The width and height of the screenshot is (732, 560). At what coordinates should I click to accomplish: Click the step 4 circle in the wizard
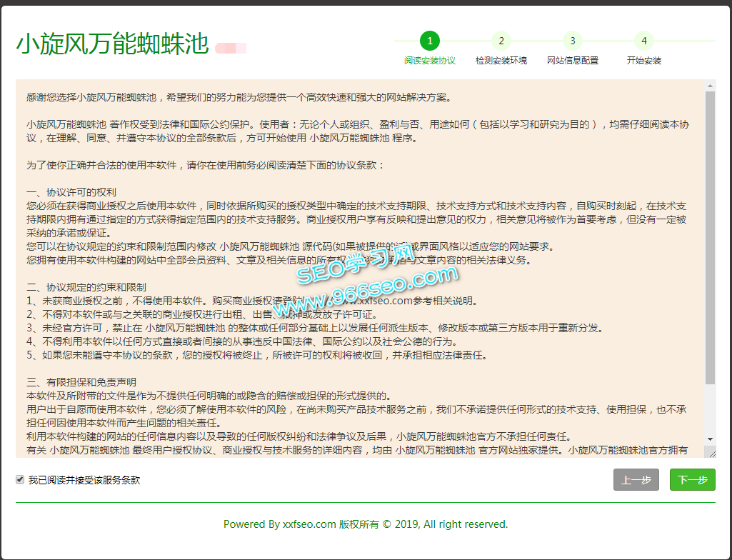coord(643,41)
